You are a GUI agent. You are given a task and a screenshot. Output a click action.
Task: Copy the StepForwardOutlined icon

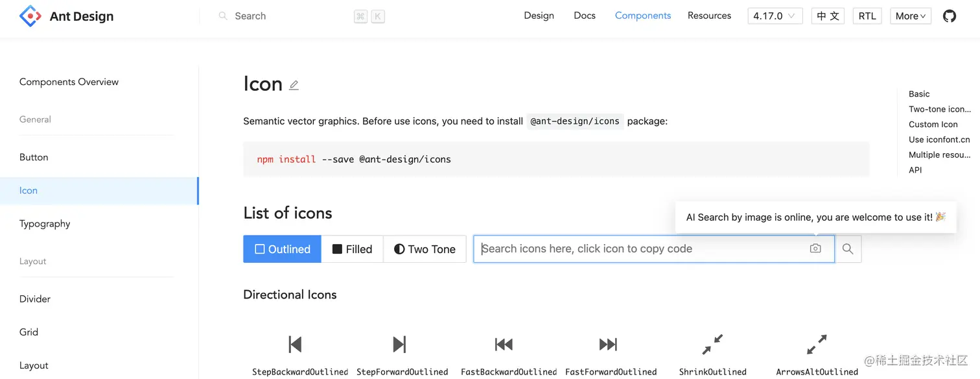(399, 345)
